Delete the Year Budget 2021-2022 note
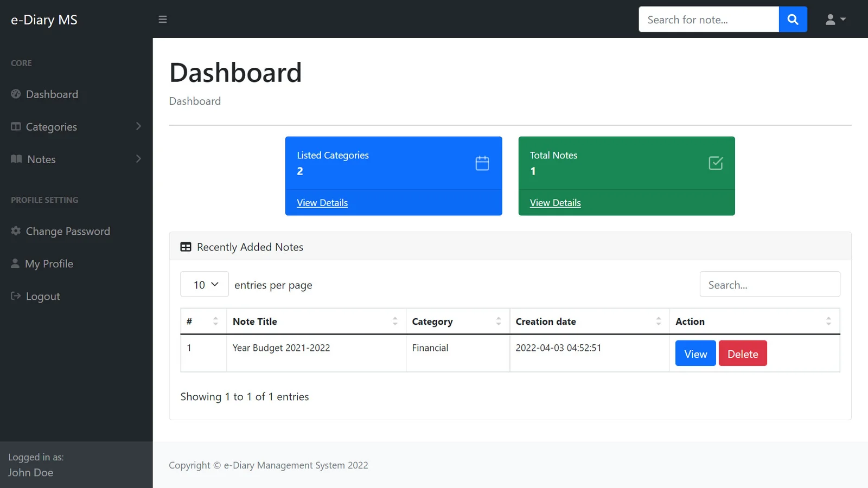 click(743, 354)
